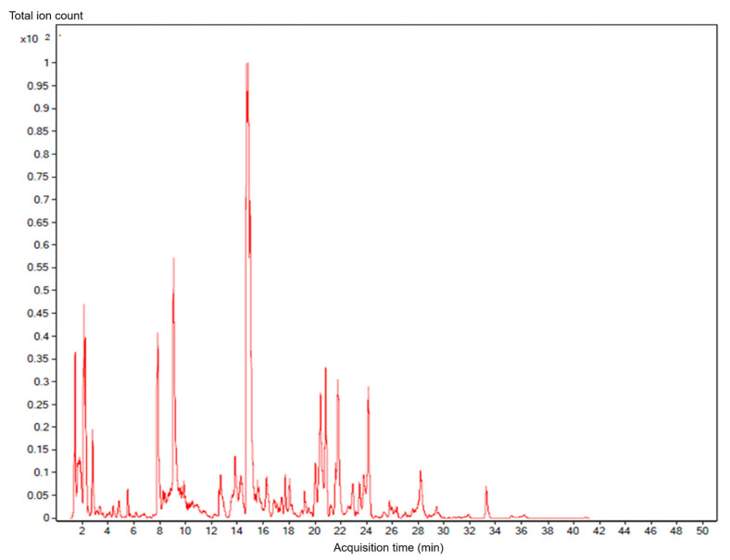Select y-axis tick label 0.35
The width and height of the screenshot is (730, 560).
38,358
